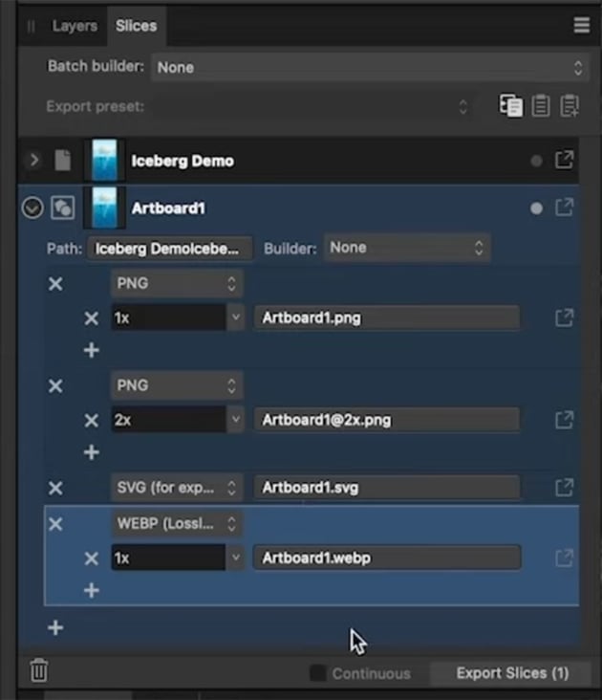Delete the 2x size row

(92, 420)
